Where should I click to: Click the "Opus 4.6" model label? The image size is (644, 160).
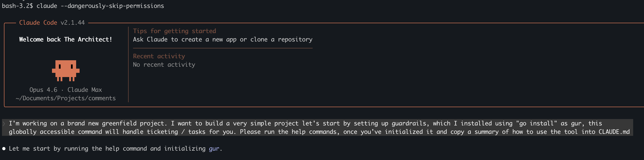pyautogui.click(x=43, y=90)
